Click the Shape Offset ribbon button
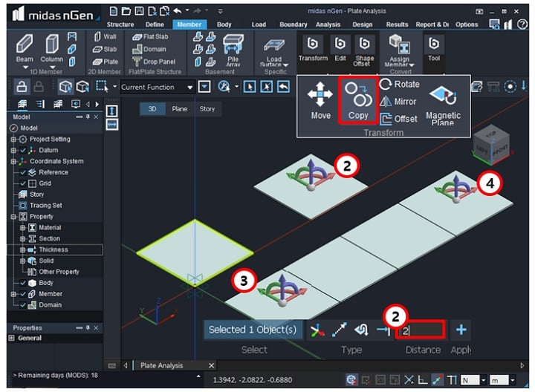535x392 pixels. (364, 50)
